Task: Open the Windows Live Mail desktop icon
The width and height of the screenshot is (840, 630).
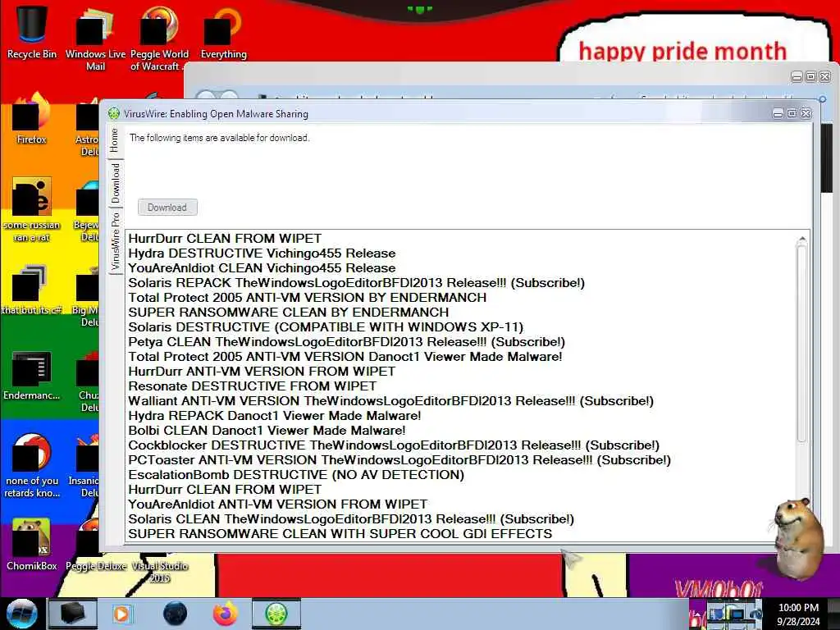Action: tap(95, 38)
